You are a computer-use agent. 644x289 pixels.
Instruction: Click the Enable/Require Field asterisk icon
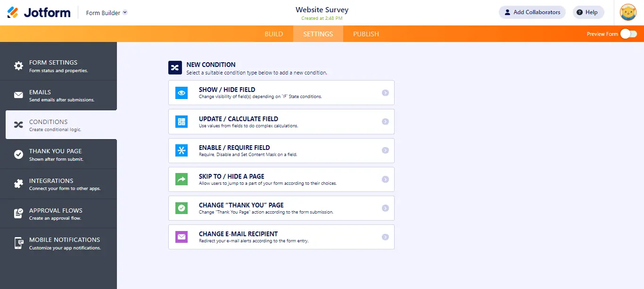coord(182,150)
